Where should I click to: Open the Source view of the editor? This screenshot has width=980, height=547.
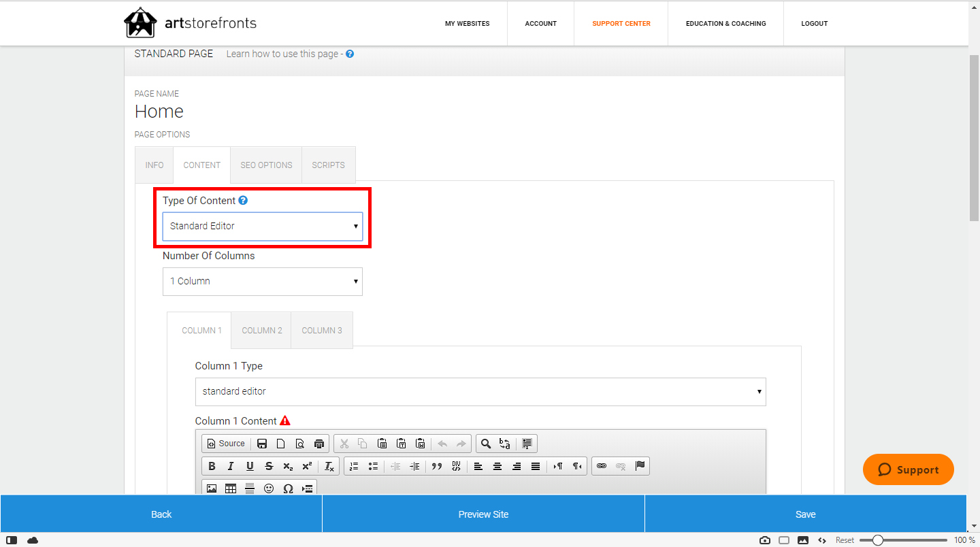pyautogui.click(x=225, y=443)
